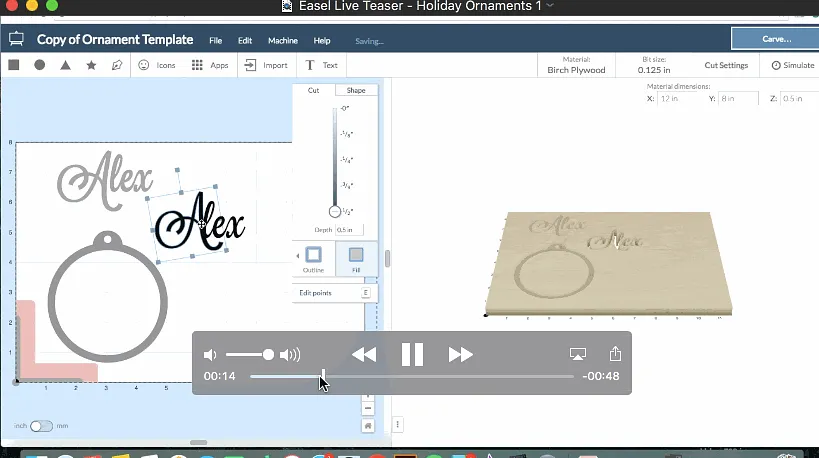819x458 pixels.
Task: Edit the Z material dimension field
Action: [799, 98]
